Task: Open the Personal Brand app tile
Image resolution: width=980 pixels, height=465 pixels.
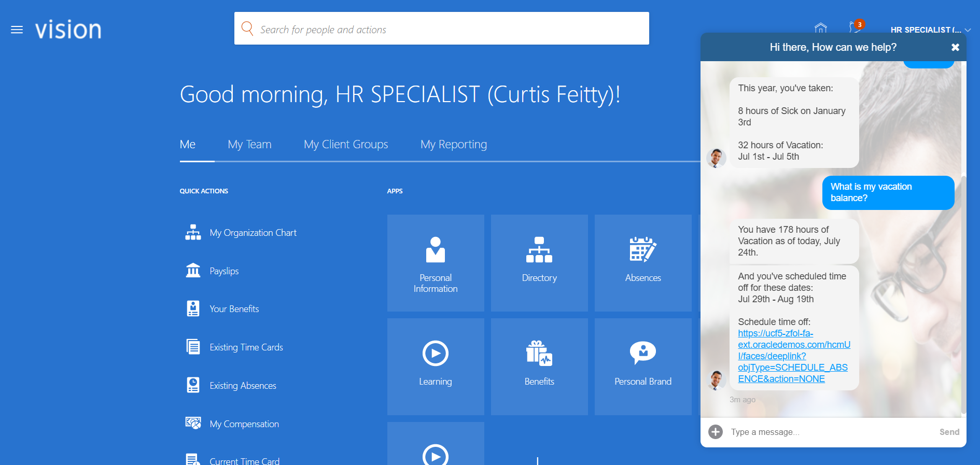Action: click(643, 367)
